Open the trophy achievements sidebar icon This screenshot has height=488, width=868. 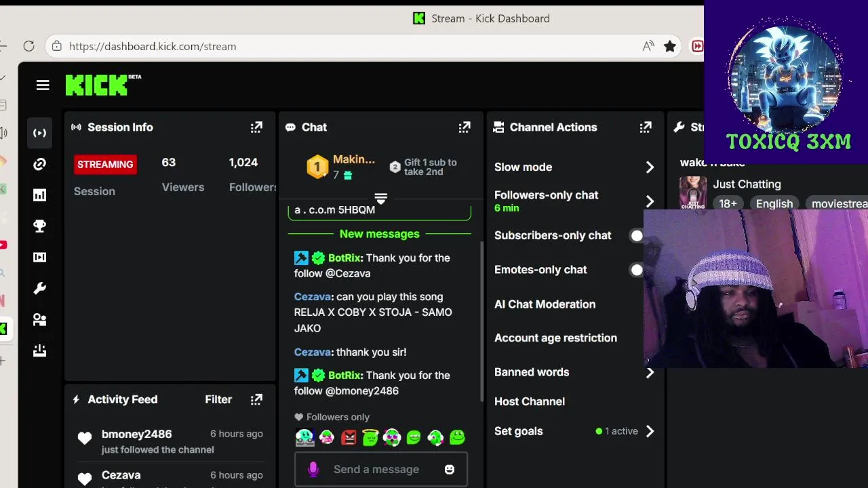(40, 226)
